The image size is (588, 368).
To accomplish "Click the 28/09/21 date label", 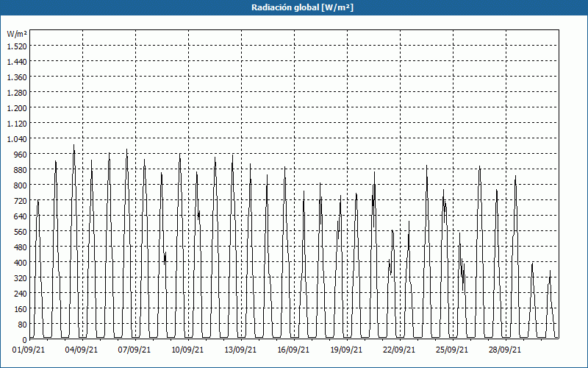I will click(505, 350).
